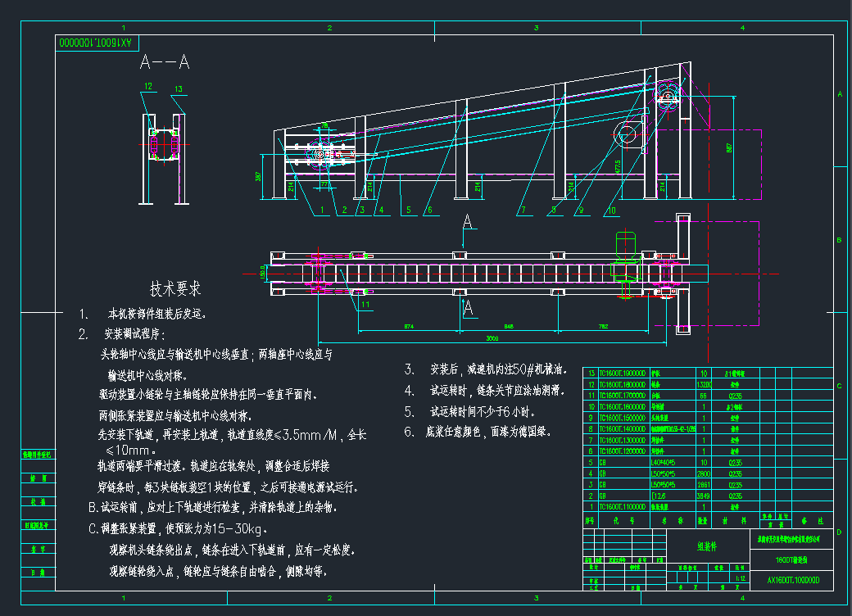The height and width of the screenshot is (616, 852).
Task: Select the L40*40*5 entry in parts list
Action: (664, 461)
